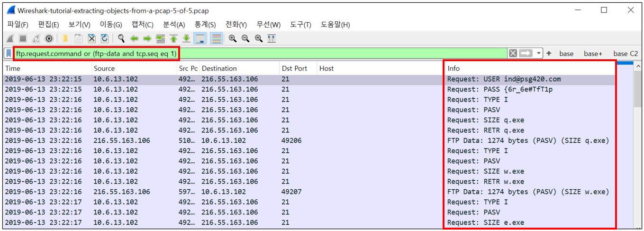Open the 파일(F) menu

pyautogui.click(x=18, y=25)
